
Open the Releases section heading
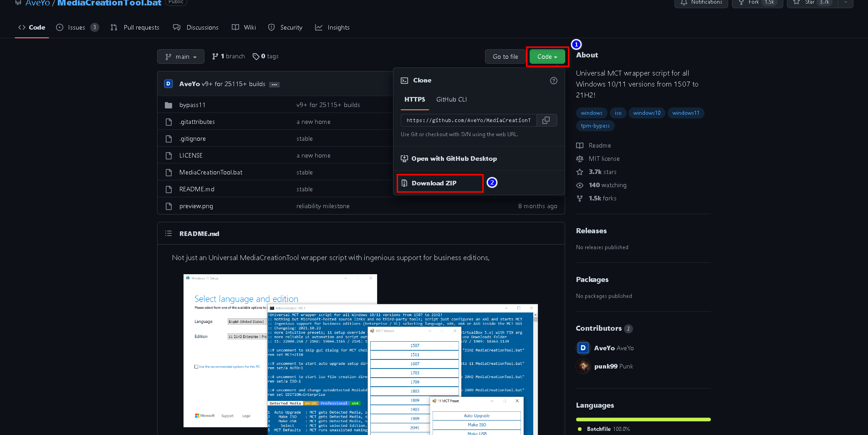click(591, 231)
